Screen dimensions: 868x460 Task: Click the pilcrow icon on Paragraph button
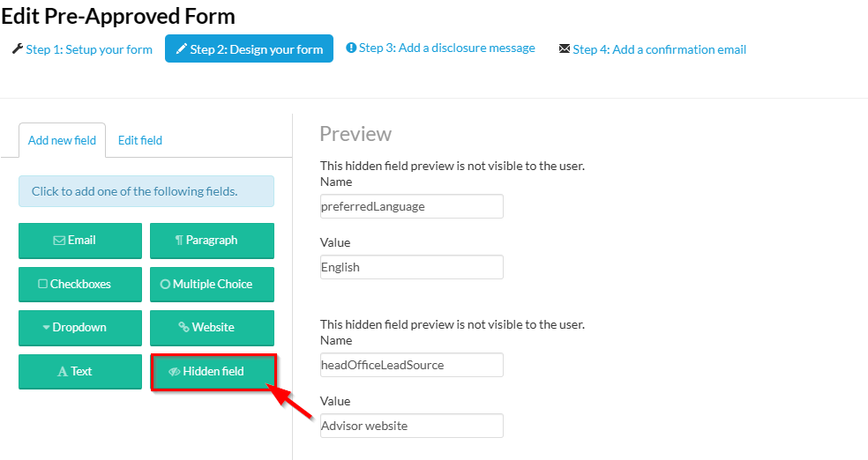pyautogui.click(x=179, y=240)
